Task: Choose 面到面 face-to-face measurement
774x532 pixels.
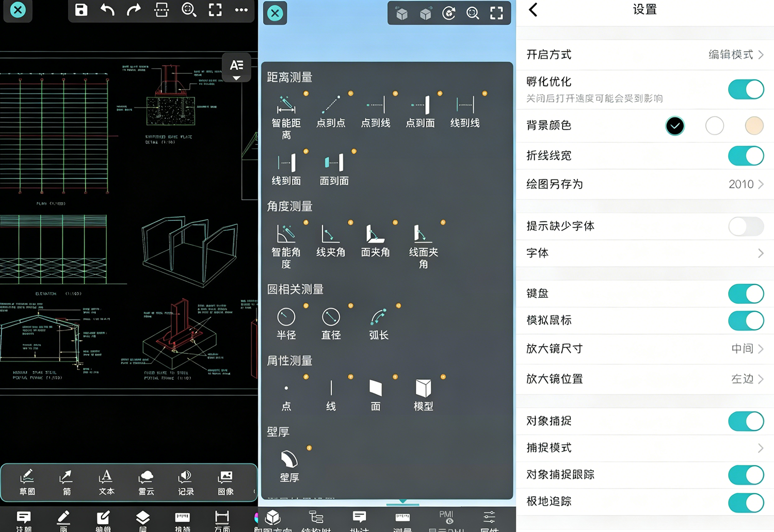Action: click(x=334, y=169)
